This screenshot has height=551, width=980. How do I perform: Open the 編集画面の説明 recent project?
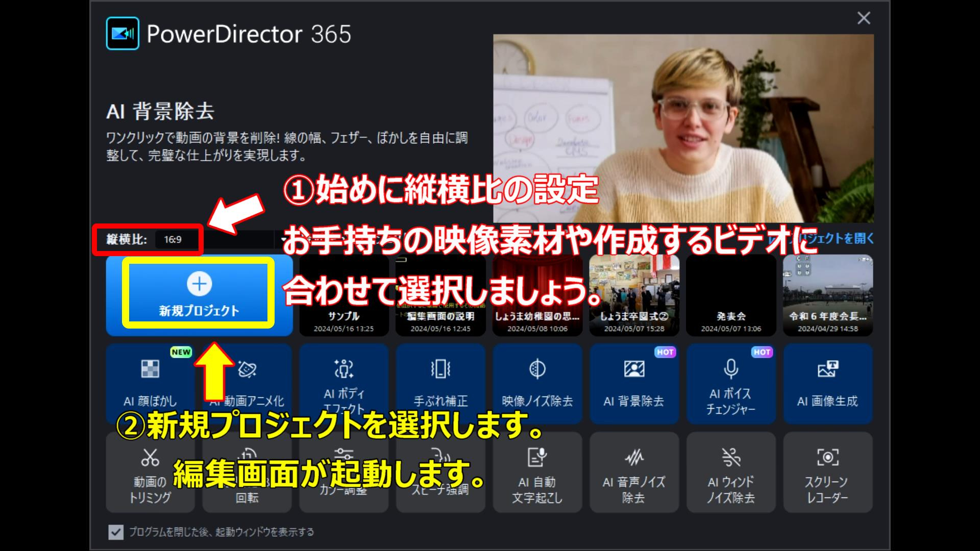click(440, 295)
